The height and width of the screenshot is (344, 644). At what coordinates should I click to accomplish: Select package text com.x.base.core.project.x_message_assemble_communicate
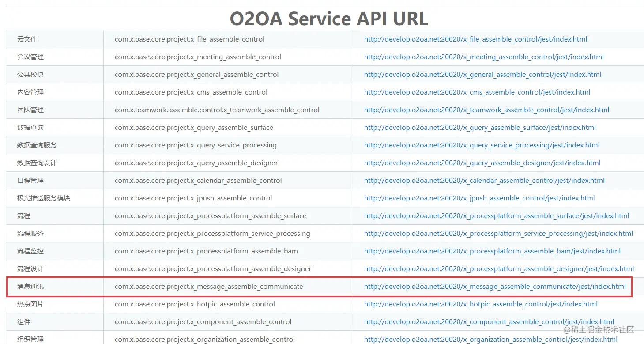coord(209,287)
